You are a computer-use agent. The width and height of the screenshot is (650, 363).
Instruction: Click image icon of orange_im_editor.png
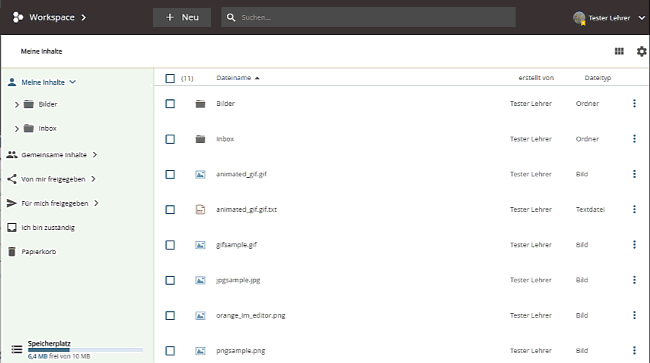(200, 315)
